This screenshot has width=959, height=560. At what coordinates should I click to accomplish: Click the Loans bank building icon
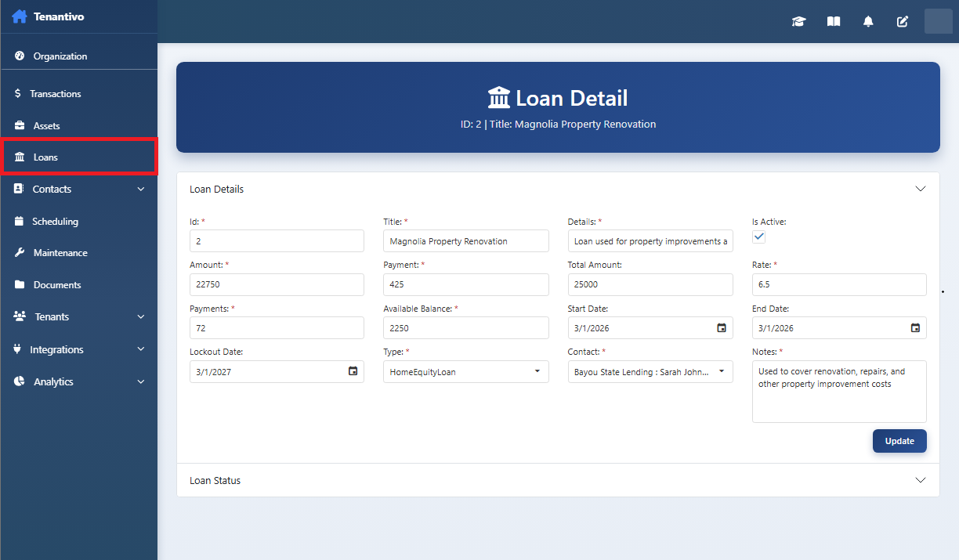20,157
